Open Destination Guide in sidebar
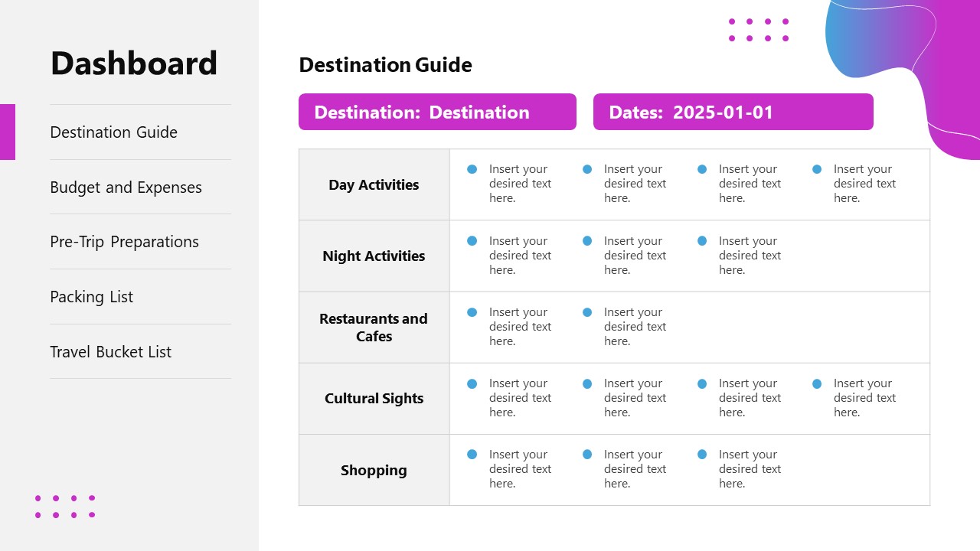Image resolution: width=980 pixels, height=551 pixels. (113, 132)
